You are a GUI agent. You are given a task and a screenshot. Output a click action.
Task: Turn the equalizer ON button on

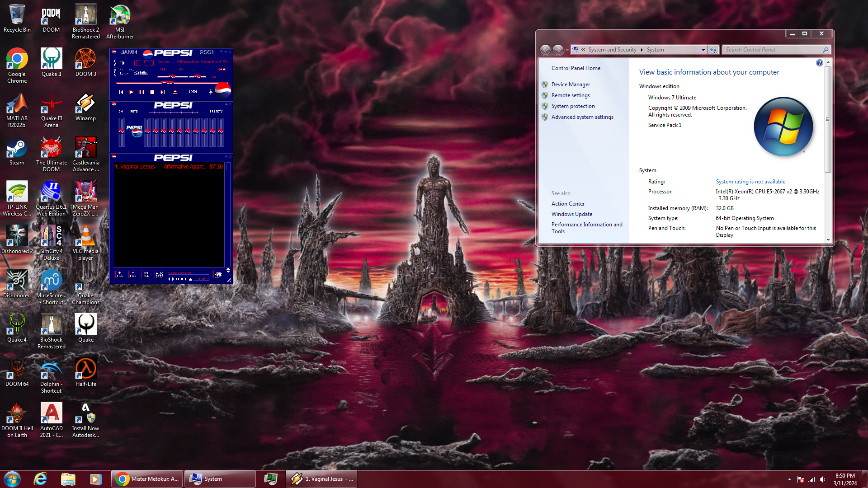[x=121, y=111]
